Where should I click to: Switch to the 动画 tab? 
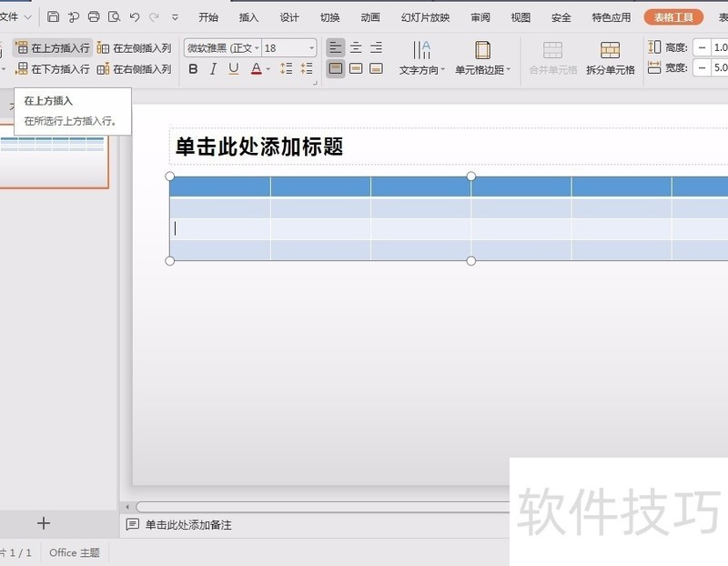coord(370,17)
